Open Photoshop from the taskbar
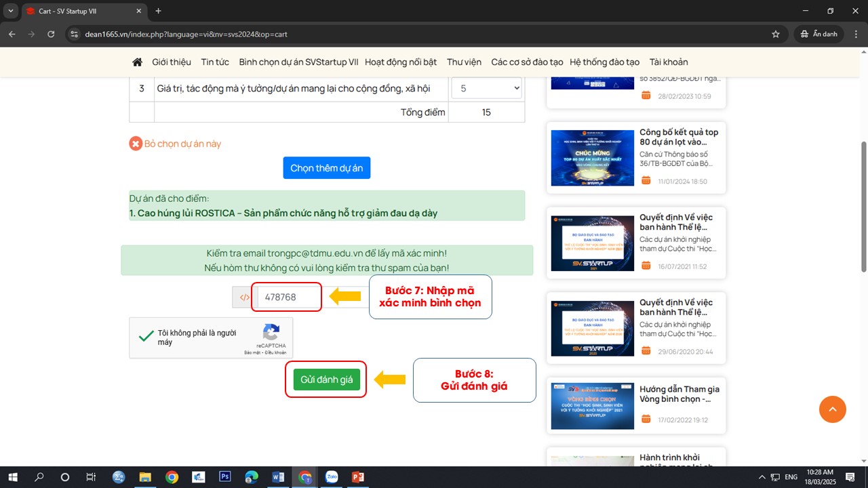The image size is (868, 488). (x=225, y=477)
